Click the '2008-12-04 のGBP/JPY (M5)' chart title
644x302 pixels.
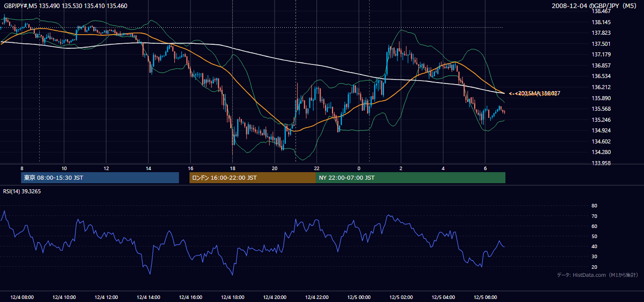click(595, 6)
